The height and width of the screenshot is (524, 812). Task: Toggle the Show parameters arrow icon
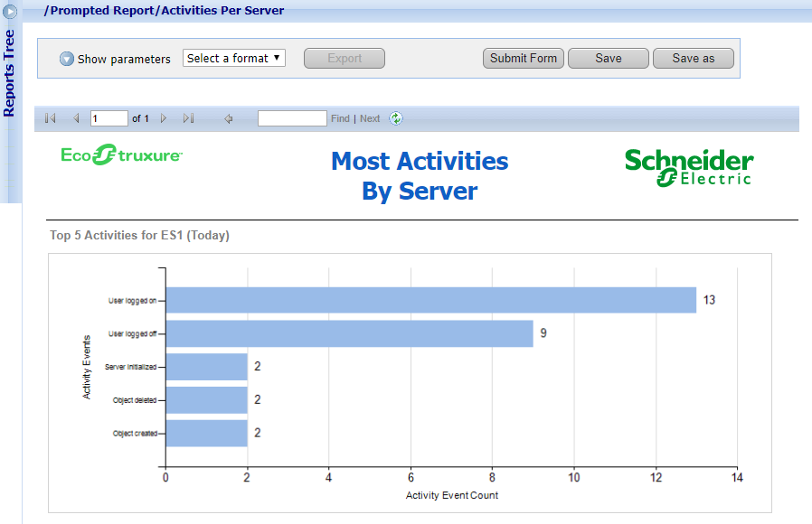[x=66, y=59]
